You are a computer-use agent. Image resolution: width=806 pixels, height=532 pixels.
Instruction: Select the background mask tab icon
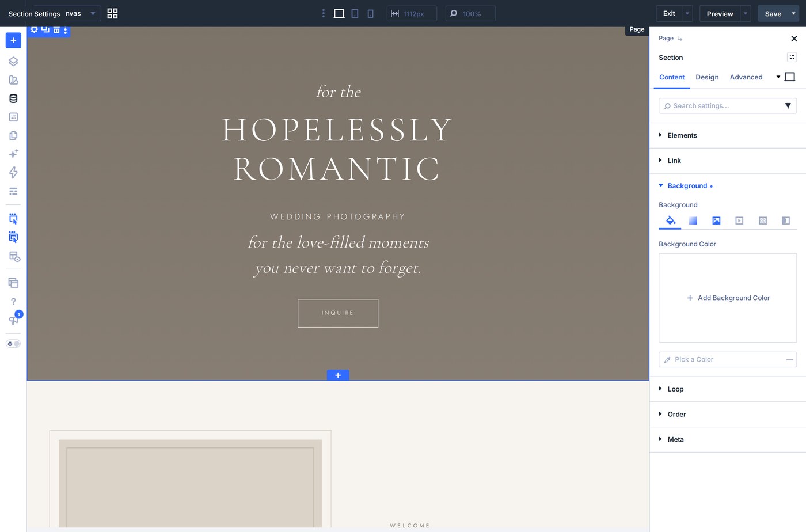[786, 221]
